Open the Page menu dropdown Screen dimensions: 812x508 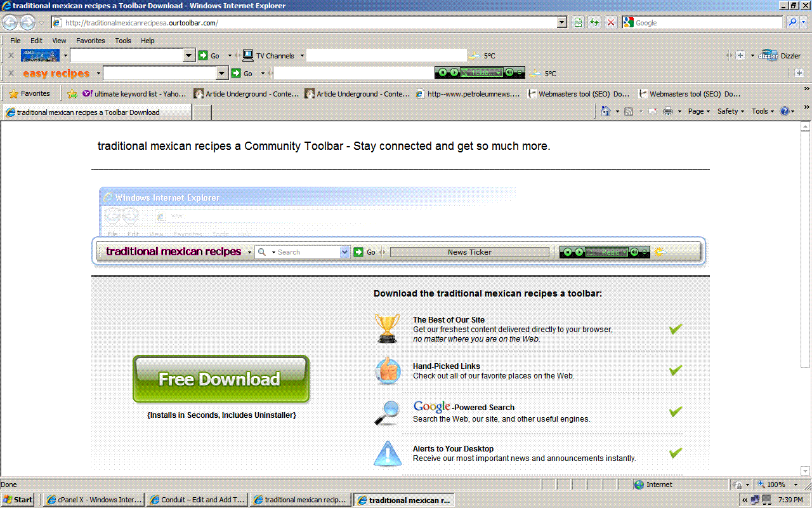(699, 111)
